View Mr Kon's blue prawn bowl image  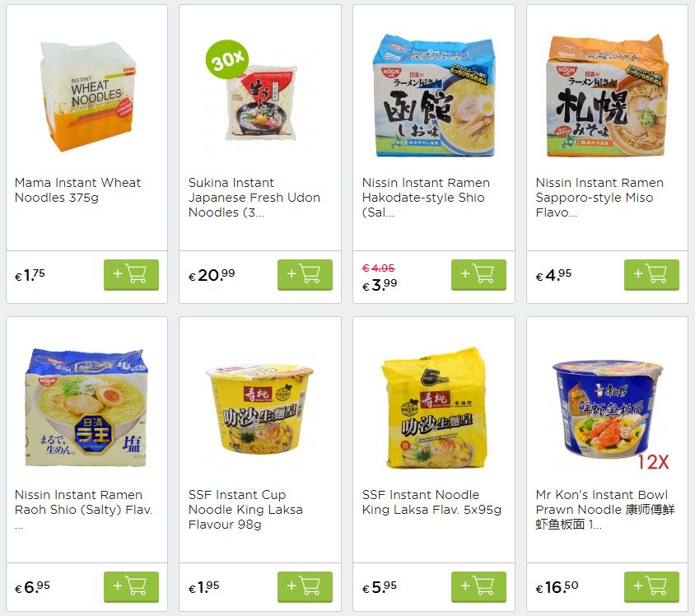click(608, 411)
